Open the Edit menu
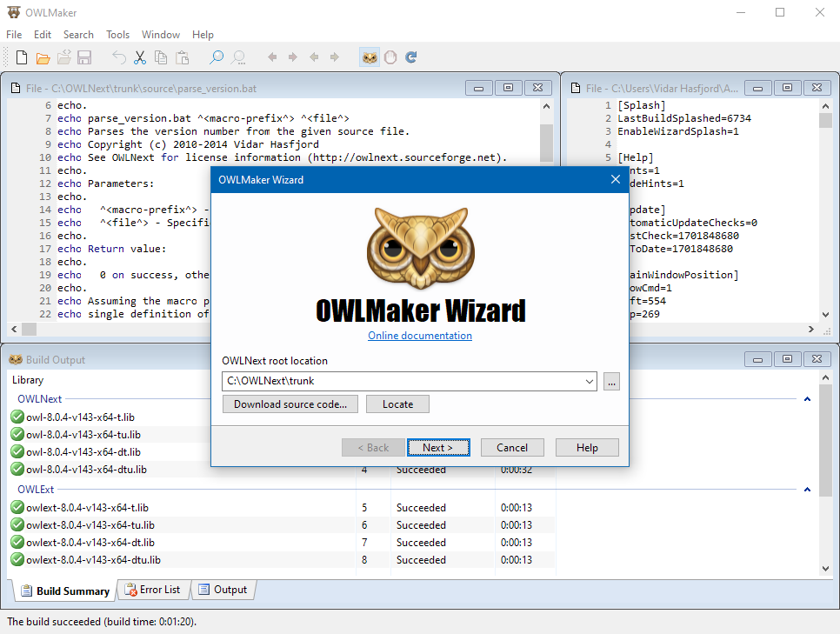840x634 pixels. click(43, 34)
